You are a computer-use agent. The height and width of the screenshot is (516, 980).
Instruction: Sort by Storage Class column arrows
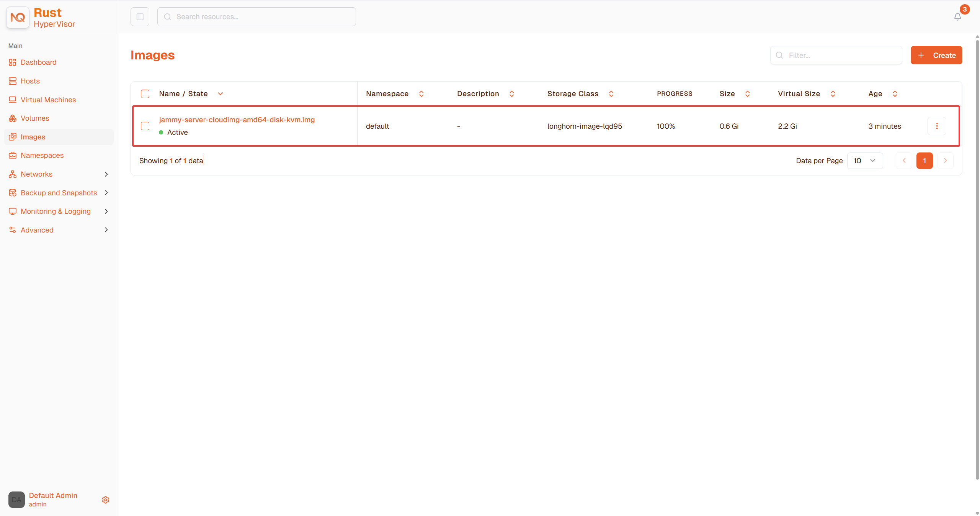pos(611,94)
